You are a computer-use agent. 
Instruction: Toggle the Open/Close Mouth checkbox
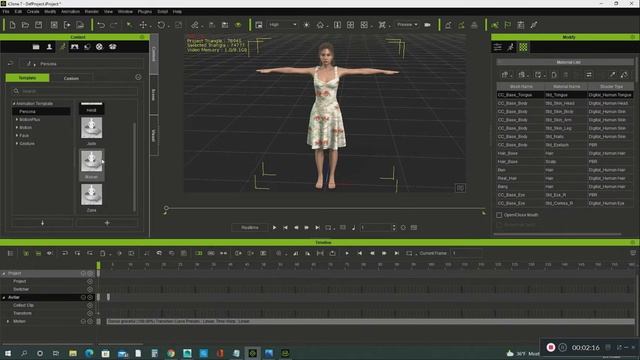(x=499, y=215)
